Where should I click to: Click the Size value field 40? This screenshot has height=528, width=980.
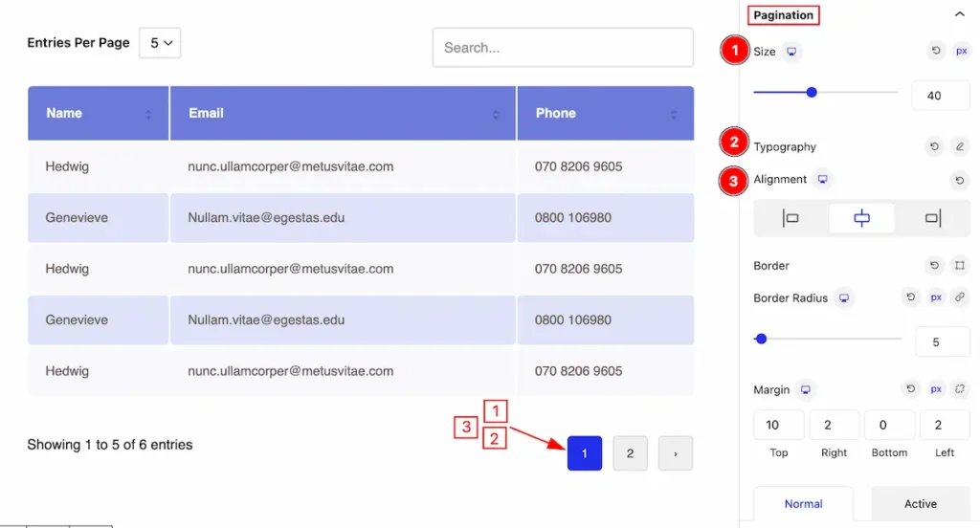[x=940, y=96]
